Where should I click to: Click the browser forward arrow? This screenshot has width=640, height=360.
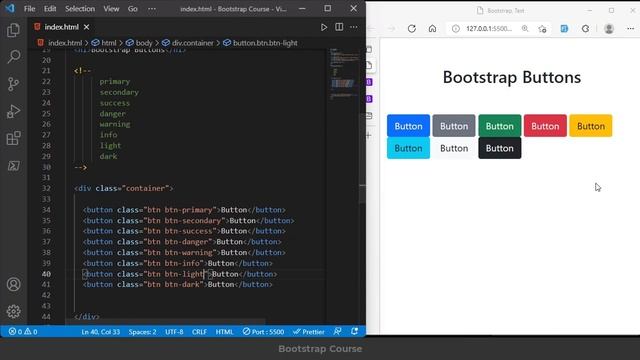coord(391,29)
